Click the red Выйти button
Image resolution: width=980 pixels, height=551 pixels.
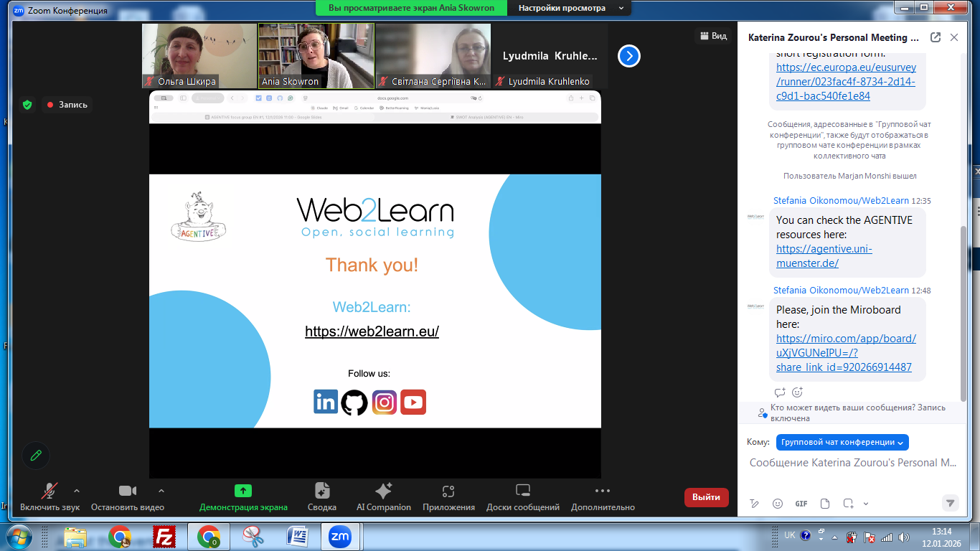click(706, 497)
